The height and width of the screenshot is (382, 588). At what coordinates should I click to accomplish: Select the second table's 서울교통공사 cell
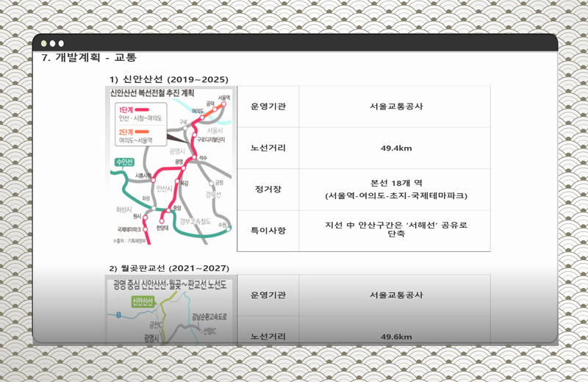(396, 295)
